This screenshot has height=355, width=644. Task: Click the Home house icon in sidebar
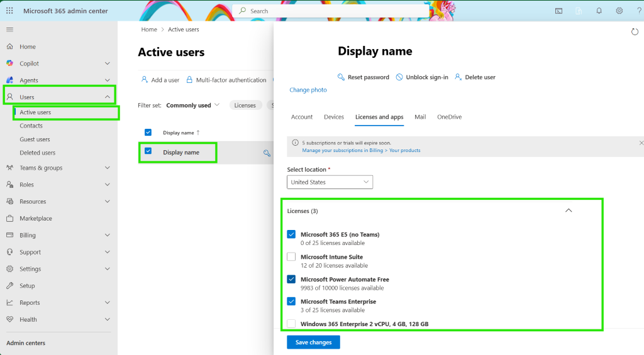pos(10,46)
